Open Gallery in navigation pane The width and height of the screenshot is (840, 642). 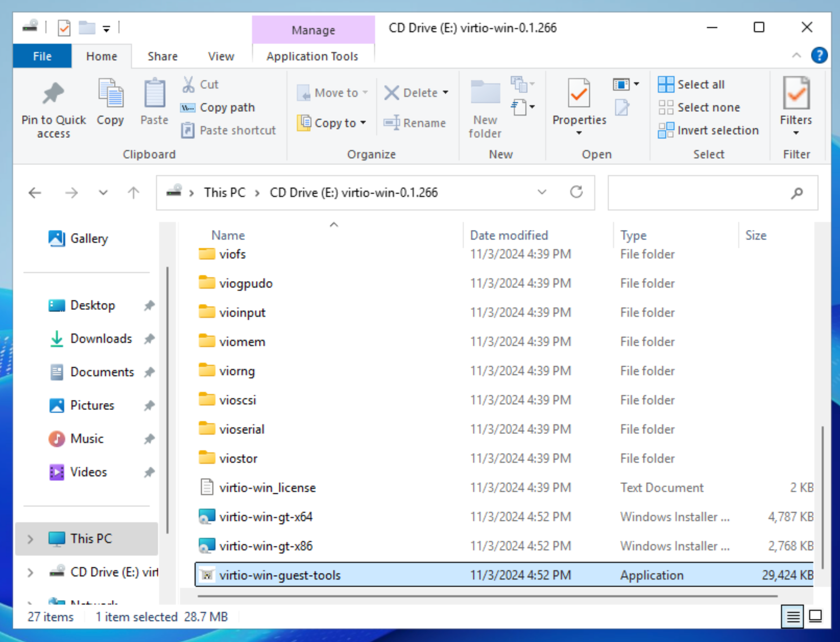(x=78, y=238)
